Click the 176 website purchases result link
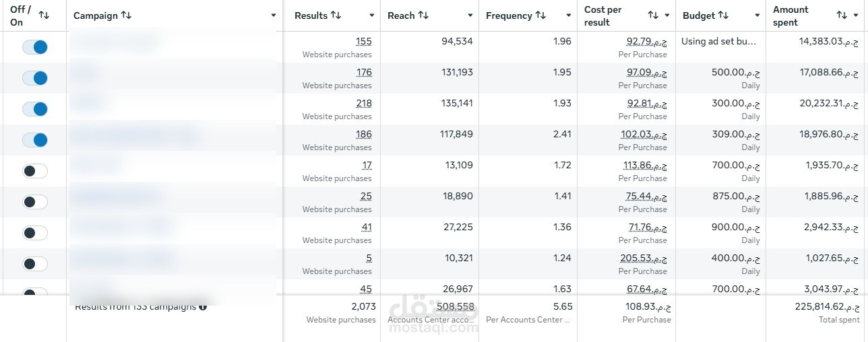Screen dimensions: 868x342 pyautogui.click(x=364, y=73)
